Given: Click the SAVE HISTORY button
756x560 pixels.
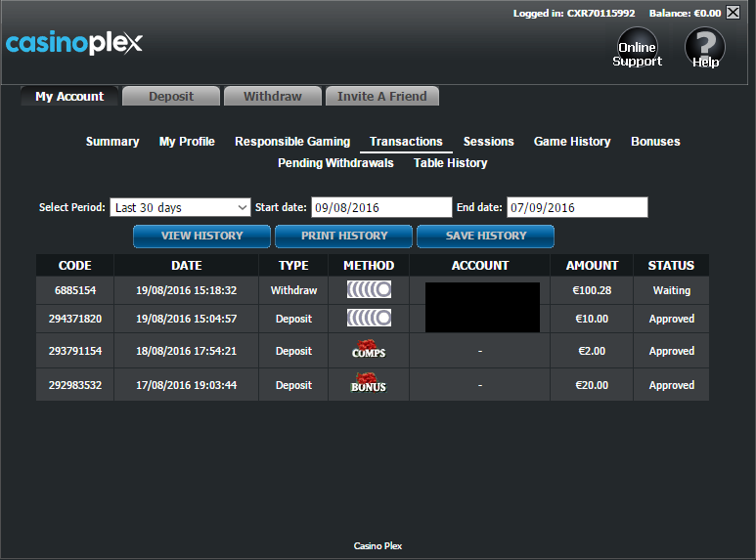Looking at the screenshot, I should point(485,237).
